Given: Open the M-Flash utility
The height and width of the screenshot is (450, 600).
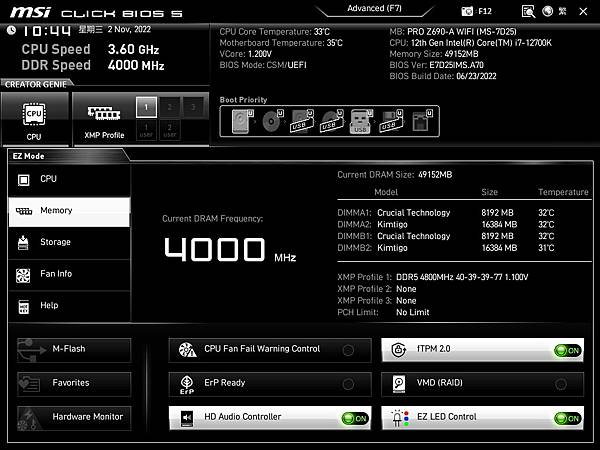Looking at the screenshot, I should [74, 350].
